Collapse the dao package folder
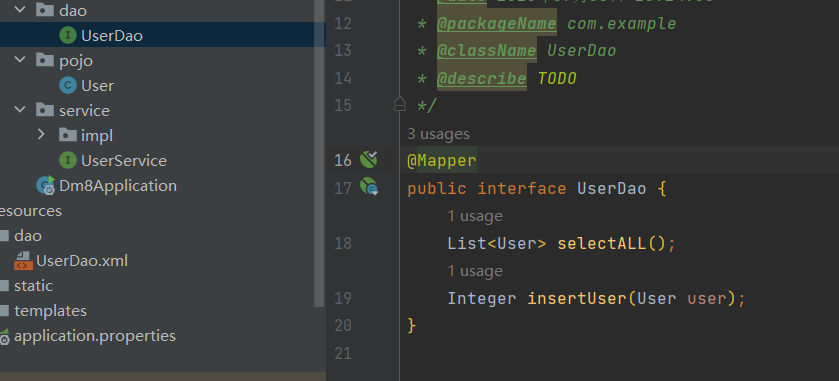Screen dimensions: 839x381 pyautogui.click(x=20, y=10)
